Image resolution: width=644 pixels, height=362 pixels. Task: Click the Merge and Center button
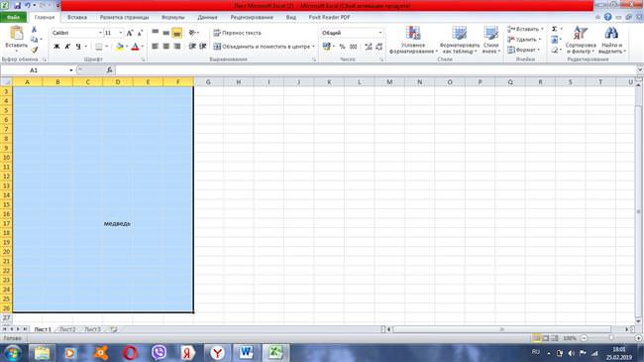tap(262, 47)
